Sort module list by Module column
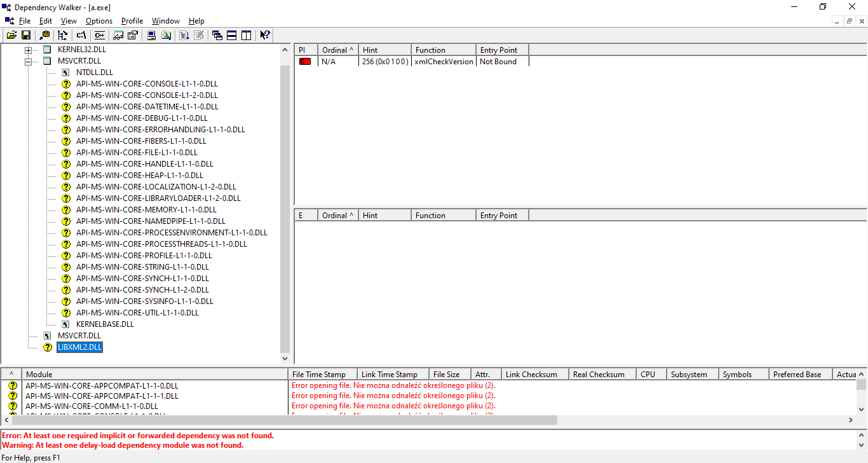Viewport: 868px width, 463px height. pyautogui.click(x=154, y=375)
